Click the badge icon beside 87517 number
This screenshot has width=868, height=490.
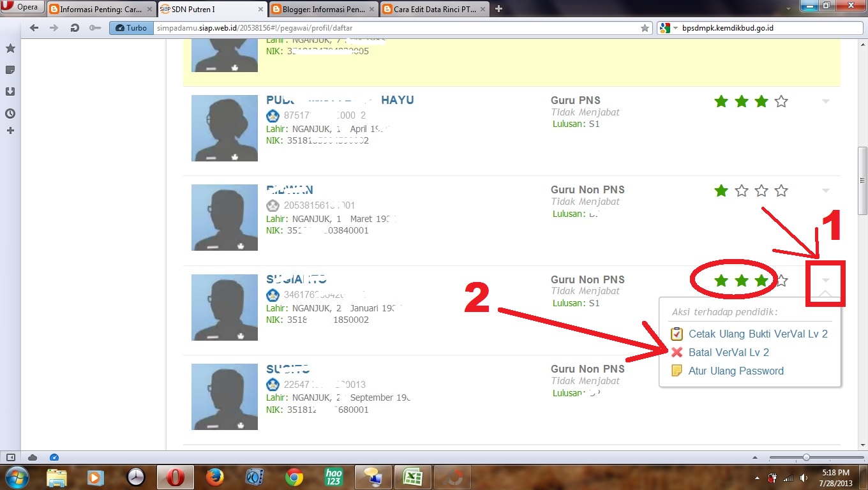tap(273, 116)
